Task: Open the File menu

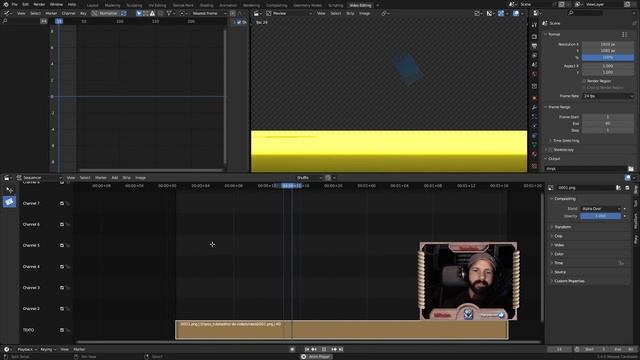Action: [15, 4]
